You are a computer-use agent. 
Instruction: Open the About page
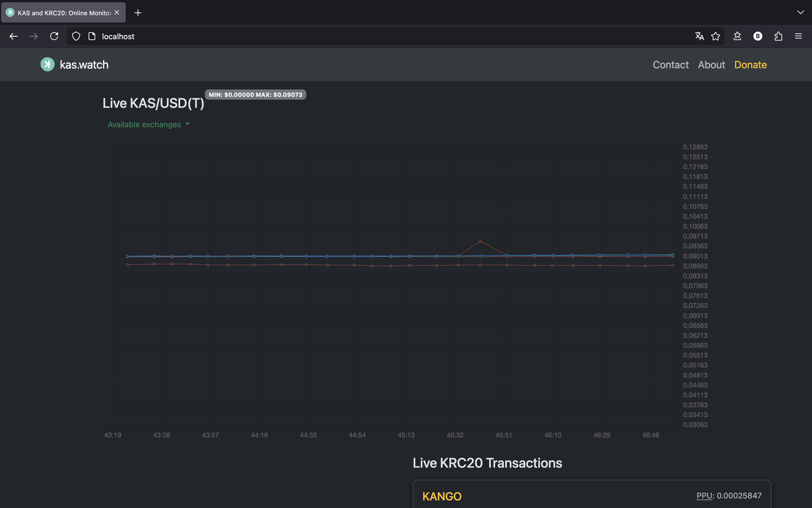coord(711,65)
